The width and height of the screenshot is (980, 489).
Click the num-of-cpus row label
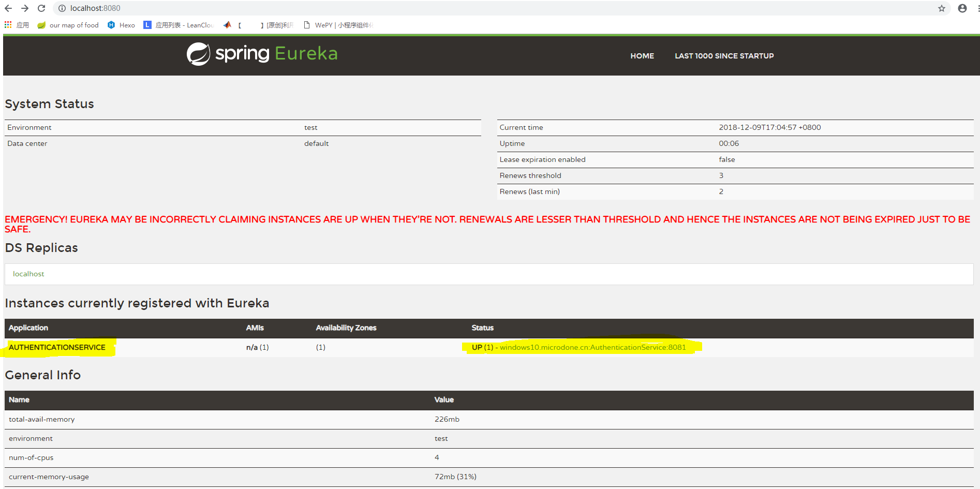pos(31,457)
